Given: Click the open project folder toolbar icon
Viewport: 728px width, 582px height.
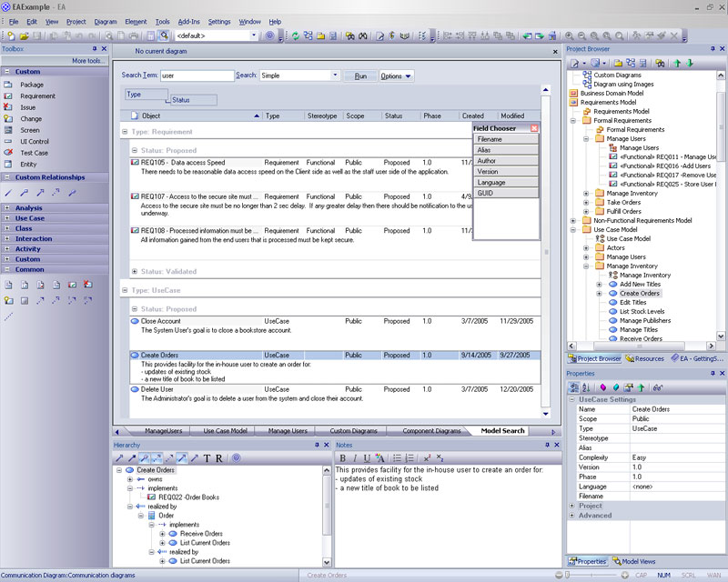Looking at the screenshot, I should [24, 35].
